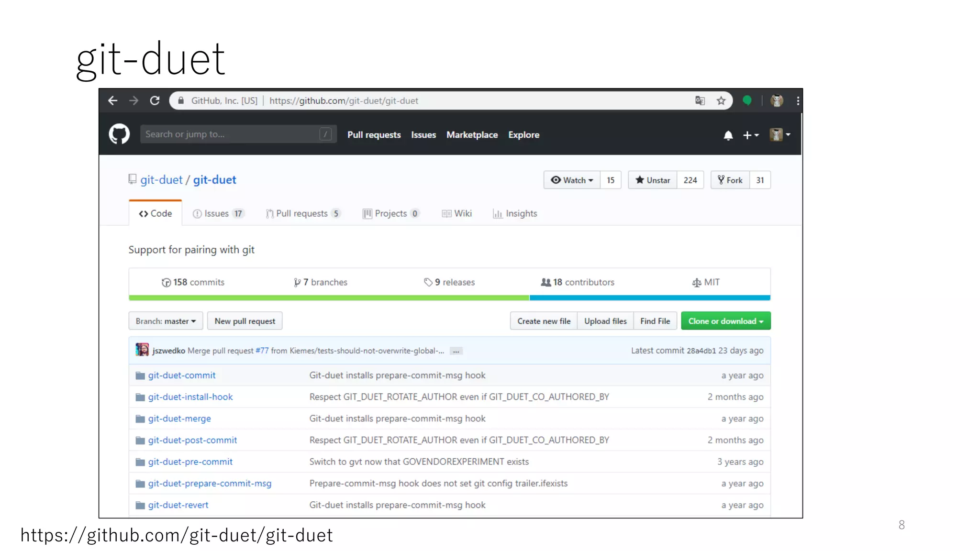Open GitHub user avatar menu
This screenshot has width=980, height=551.
780,135
